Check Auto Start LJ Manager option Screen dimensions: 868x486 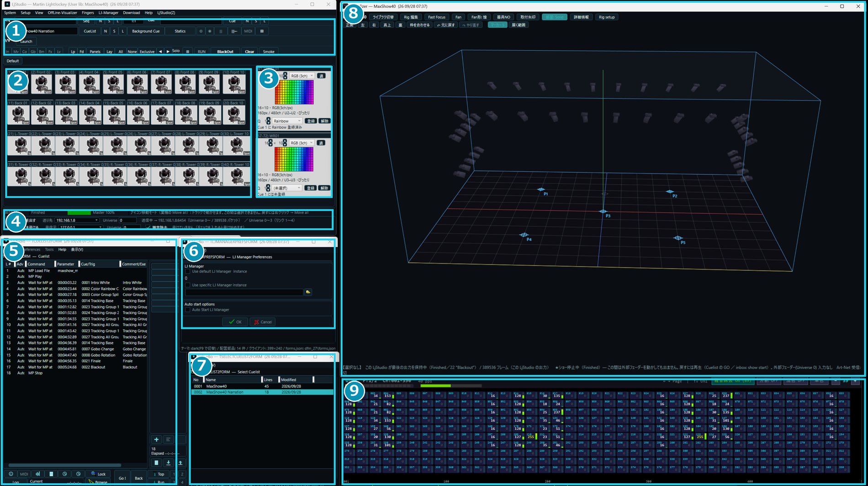pos(188,310)
